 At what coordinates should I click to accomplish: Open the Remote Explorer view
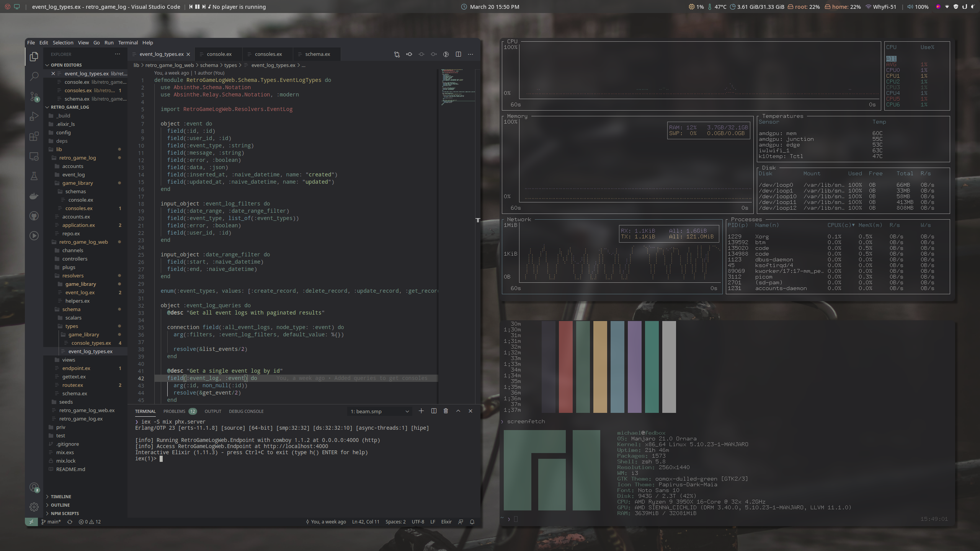click(x=34, y=156)
